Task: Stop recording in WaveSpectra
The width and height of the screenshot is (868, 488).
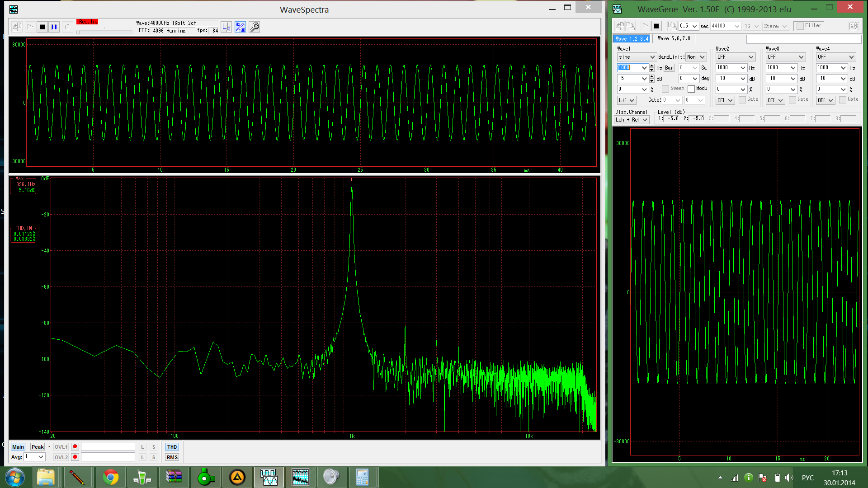Action: 42,27
